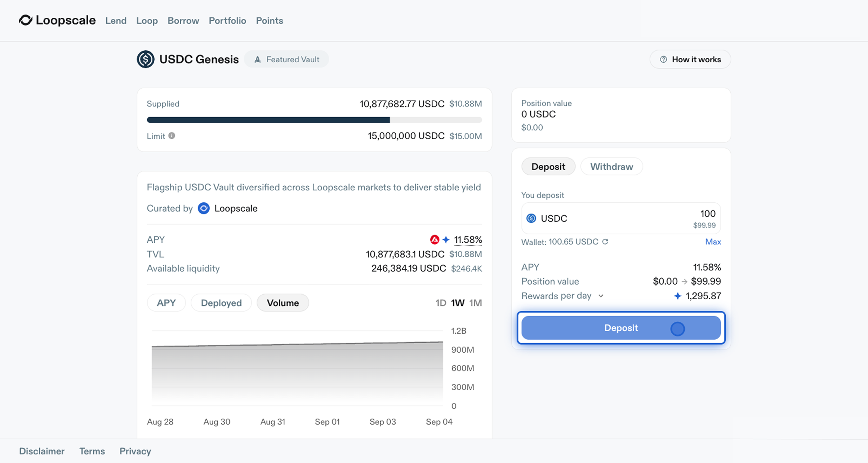Image resolution: width=868 pixels, height=463 pixels.
Task: Click the Supplied progress bar
Action: point(314,120)
